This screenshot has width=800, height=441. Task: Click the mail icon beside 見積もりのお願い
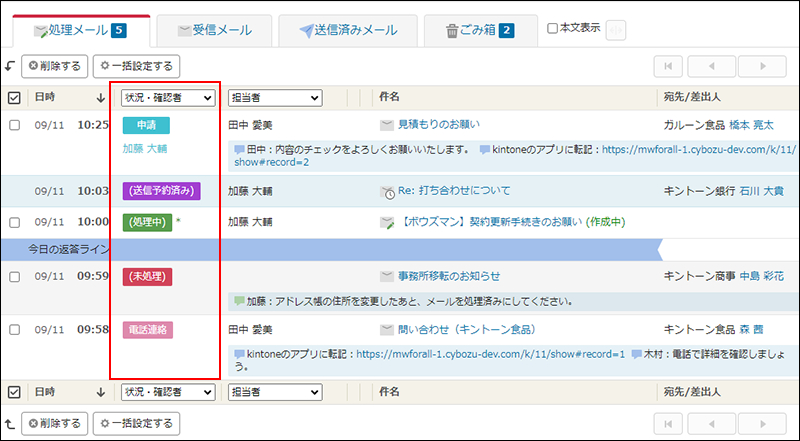(386, 125)
